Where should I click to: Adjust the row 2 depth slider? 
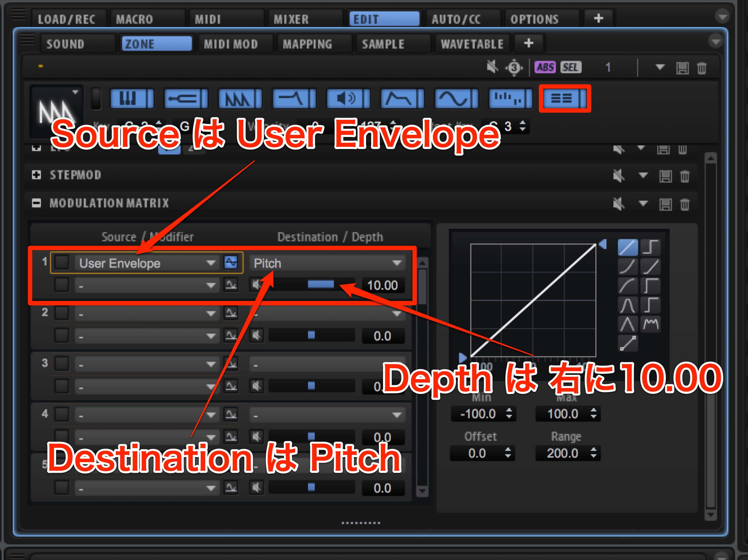coord(312,335)
